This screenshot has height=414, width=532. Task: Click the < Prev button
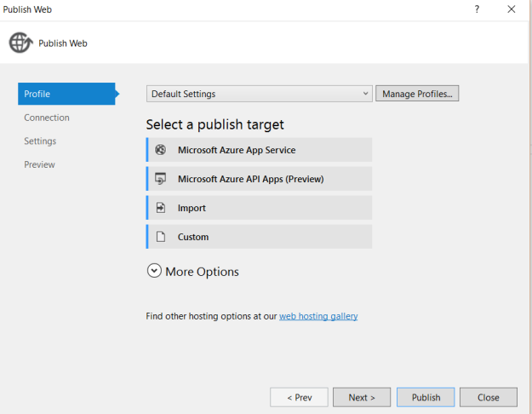300,397
